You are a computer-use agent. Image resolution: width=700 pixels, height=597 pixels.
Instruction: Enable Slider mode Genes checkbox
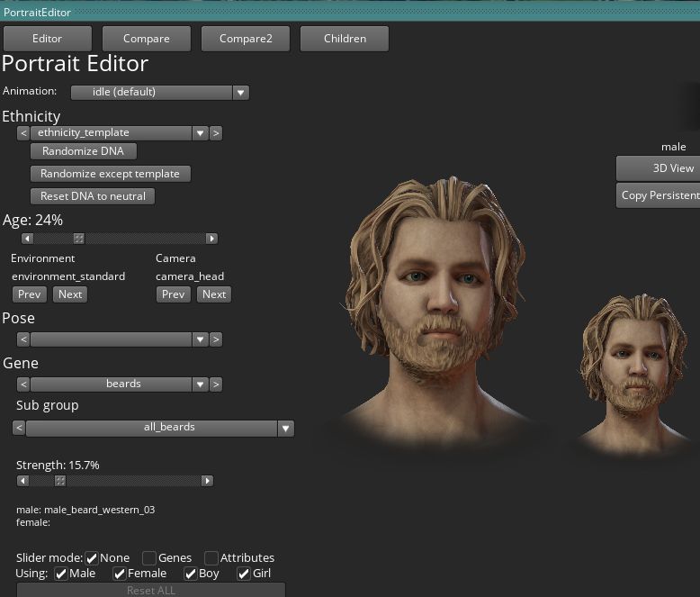pyautogui.click(x=149, y=558)
